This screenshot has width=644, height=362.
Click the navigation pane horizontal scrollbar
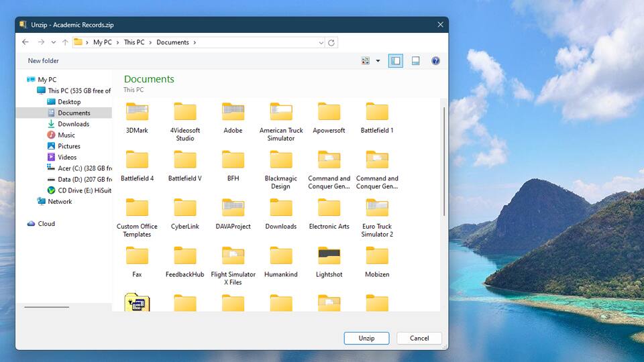point(47,307)
